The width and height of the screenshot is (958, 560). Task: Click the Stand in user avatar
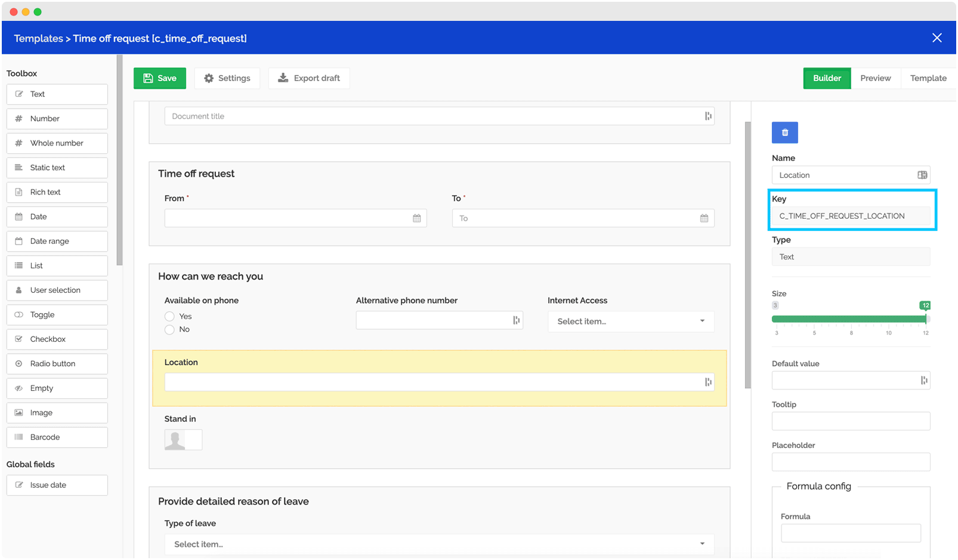pos(175,440)
